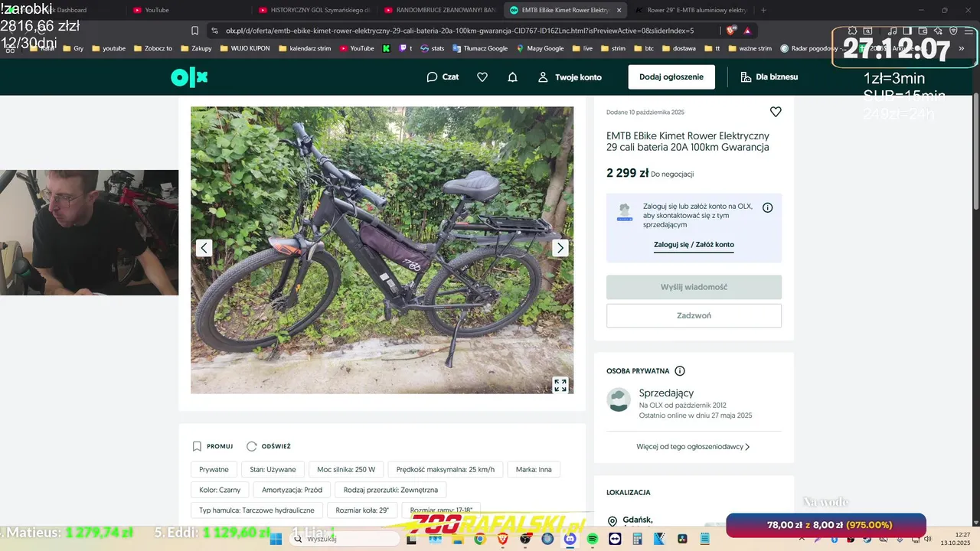
Task: Click the Stan: Używane tag
Action: pos(273,469)
